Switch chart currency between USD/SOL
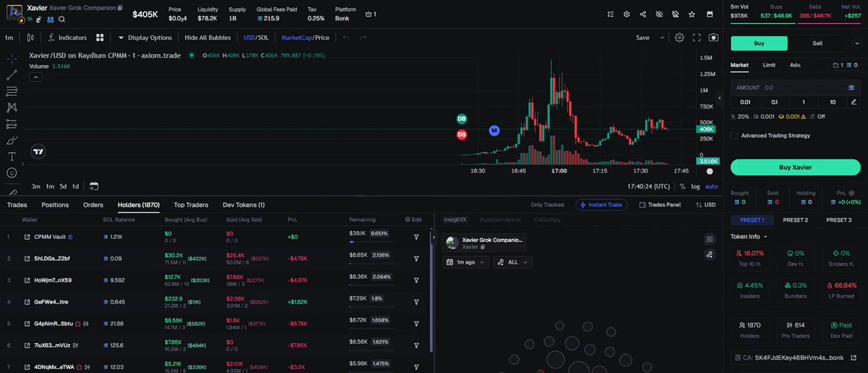Viewport: 868px width, 373px height. (x=256, y=38)
